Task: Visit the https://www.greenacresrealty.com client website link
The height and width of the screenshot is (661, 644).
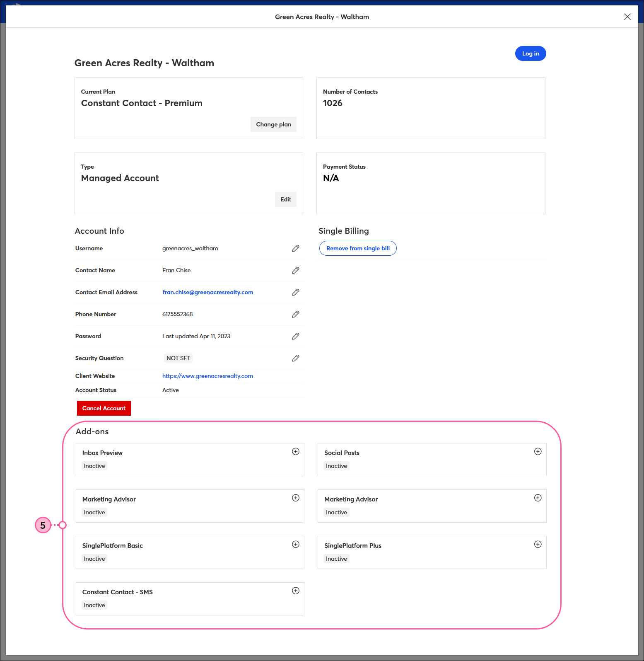Action: [207, 376]
